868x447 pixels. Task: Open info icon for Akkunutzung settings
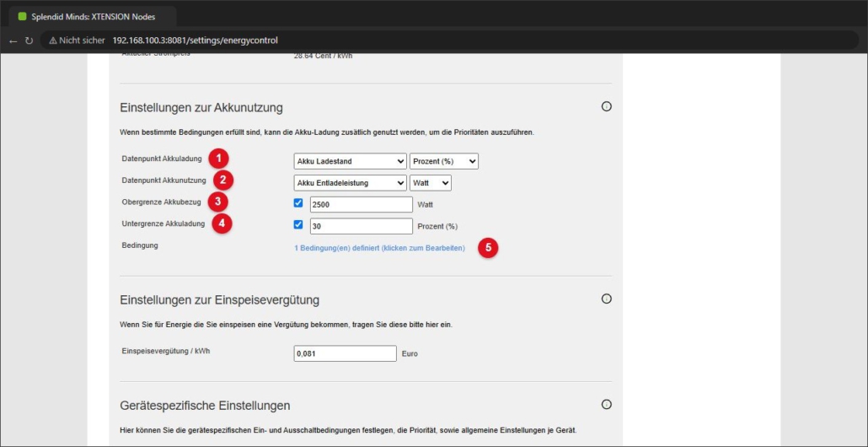click(x=606, y=106)
